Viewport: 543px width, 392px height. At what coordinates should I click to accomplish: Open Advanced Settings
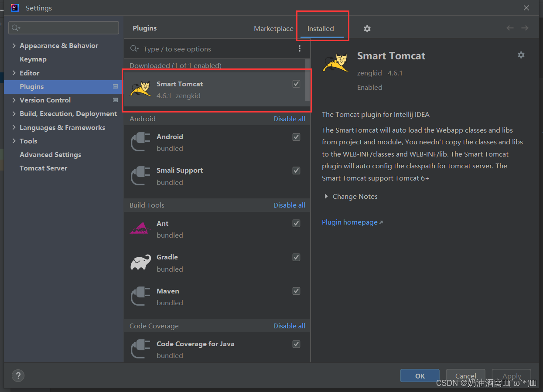tap(50, 154)
